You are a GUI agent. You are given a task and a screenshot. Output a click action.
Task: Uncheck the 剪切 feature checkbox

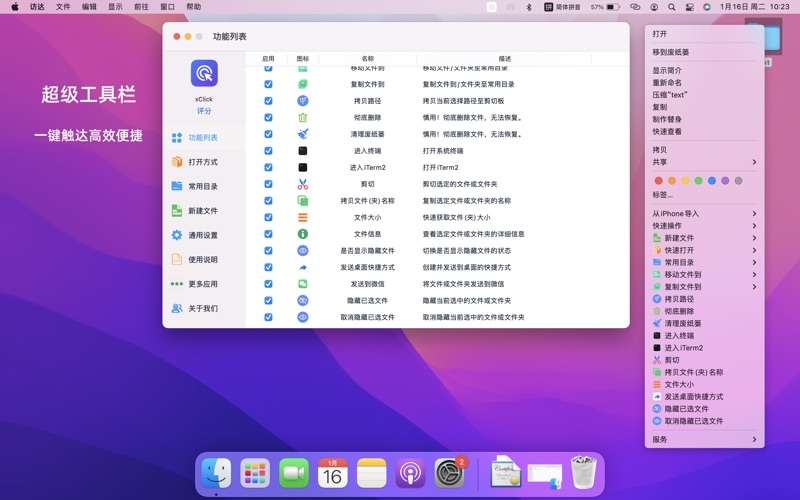tap(268, 184)
